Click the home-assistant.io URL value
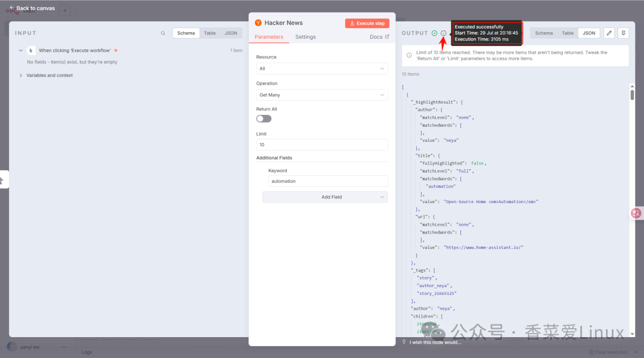The width and height of the screenshot is (644, 358). click(484, 247)
